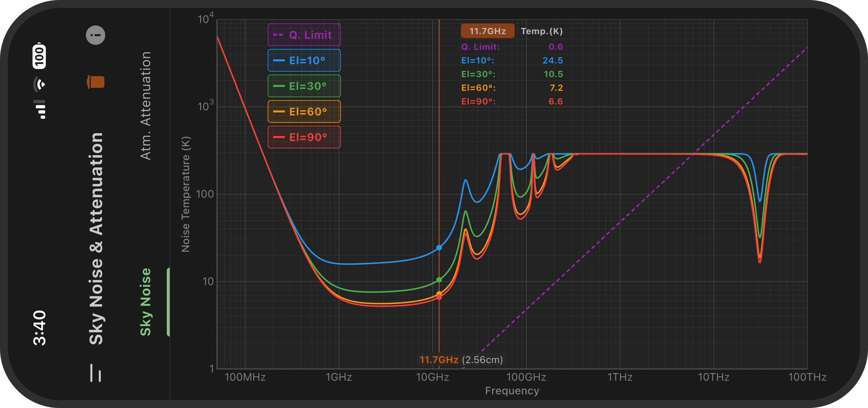
Task: Click the Frequency axis label
Action: click(x=512, y=390)
